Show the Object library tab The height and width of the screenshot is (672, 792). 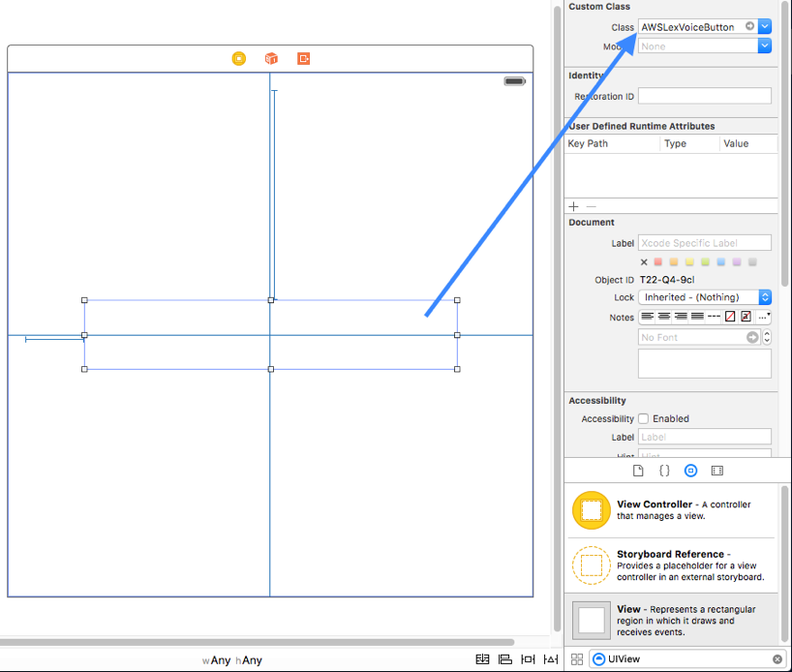click(691, 471)
